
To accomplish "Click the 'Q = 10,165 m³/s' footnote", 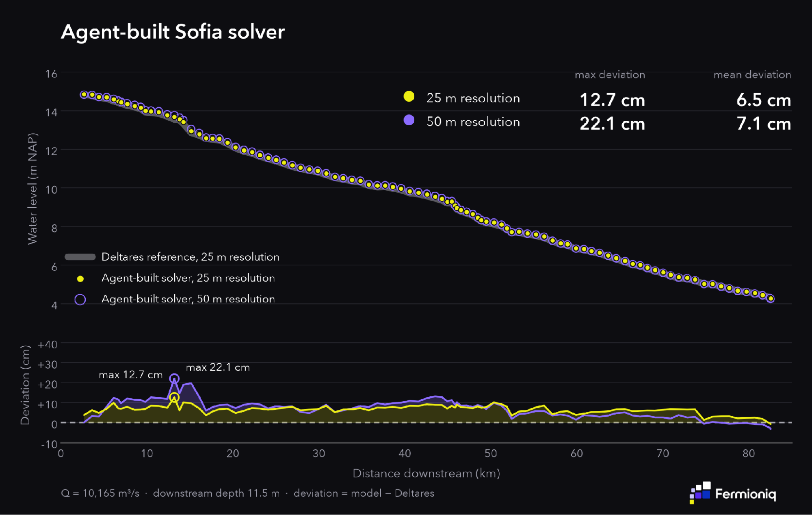I will coord(100,493).
